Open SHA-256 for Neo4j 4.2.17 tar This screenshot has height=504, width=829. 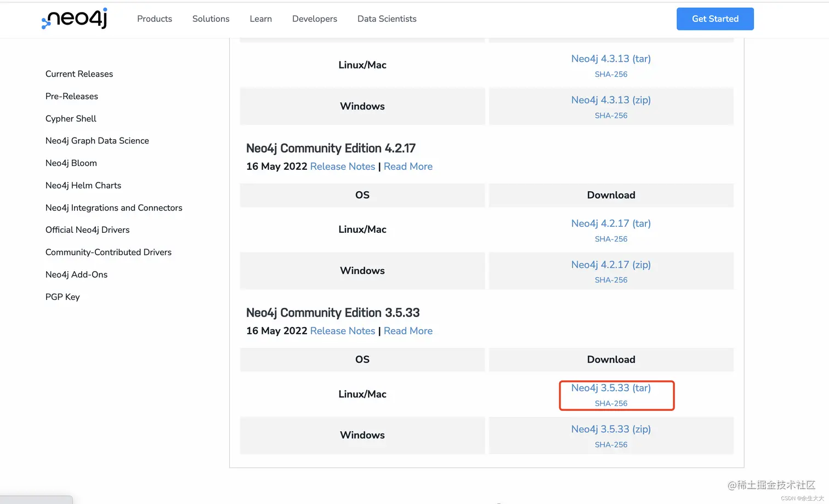(611, 239)
